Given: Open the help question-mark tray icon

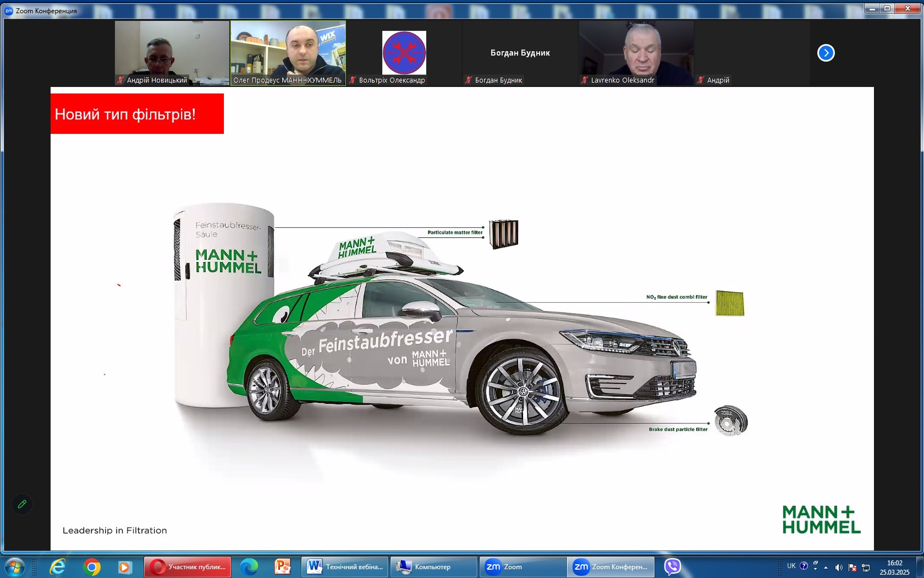Looking at the screenshot, I should point(804,566).
